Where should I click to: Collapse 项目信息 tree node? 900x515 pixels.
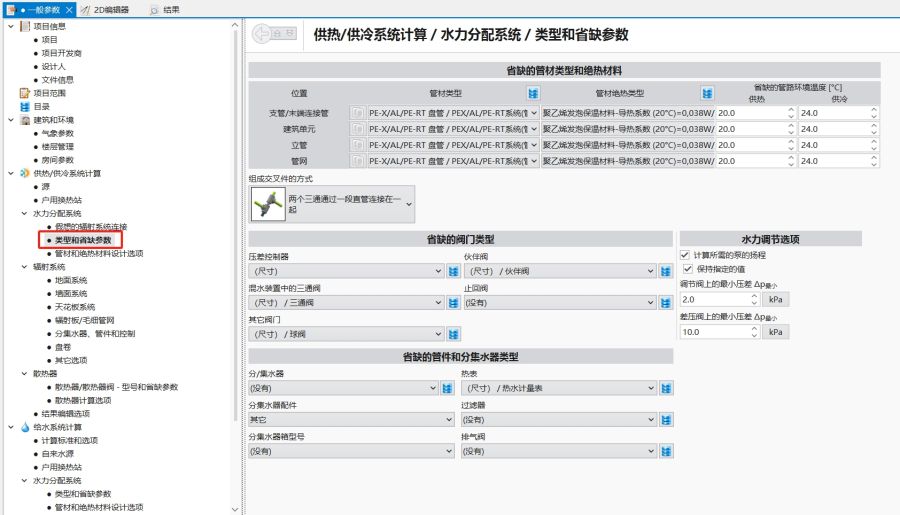10,26
